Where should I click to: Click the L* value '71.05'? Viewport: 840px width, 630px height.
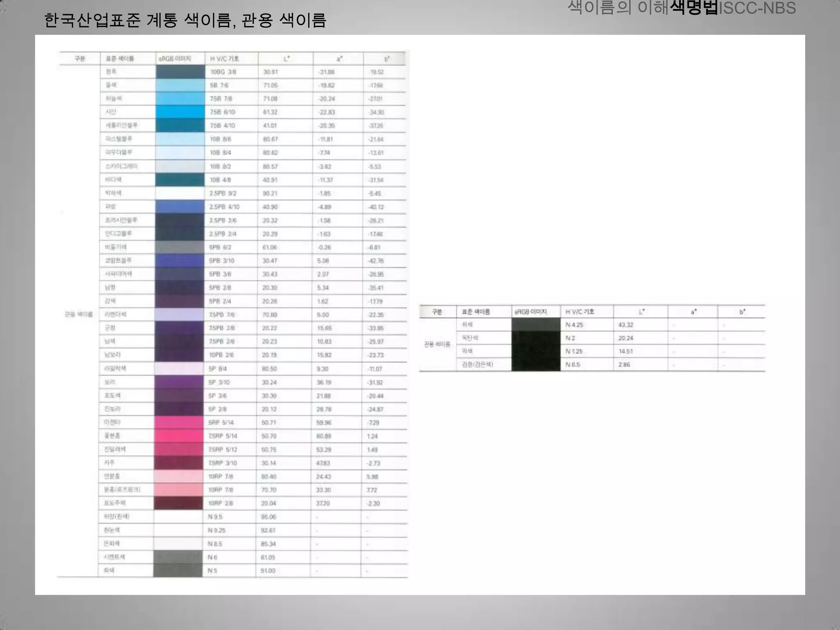click(x=270, y=85)
